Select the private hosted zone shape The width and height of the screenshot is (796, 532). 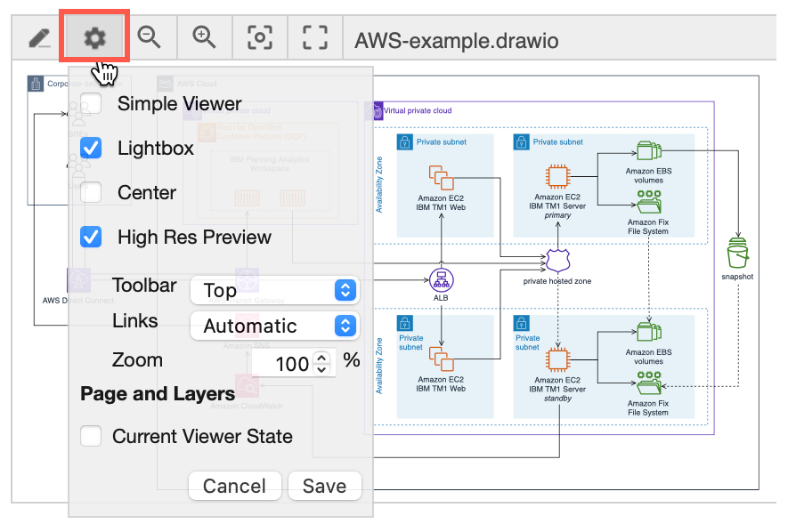tap(556, 258)
